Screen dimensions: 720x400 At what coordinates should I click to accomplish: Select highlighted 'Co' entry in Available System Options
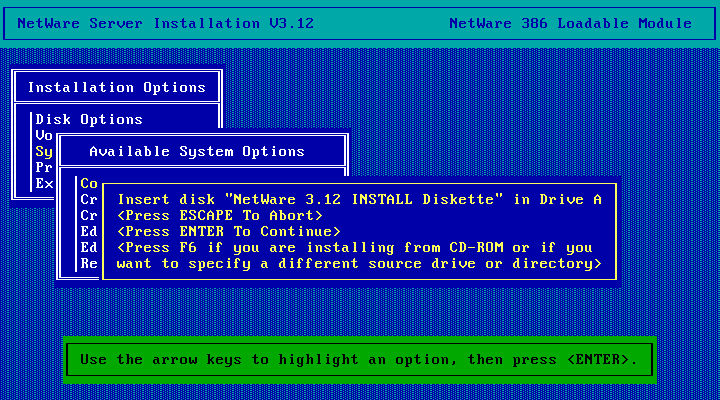[x=89, y=184]
